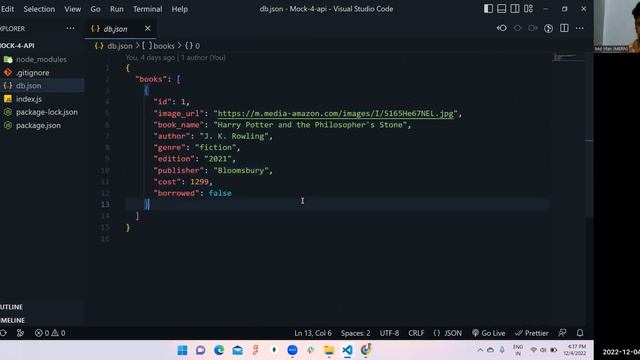Click GitLens working changes diamond icon
This screenshot has width=640, height=360.
click(518, 28)
